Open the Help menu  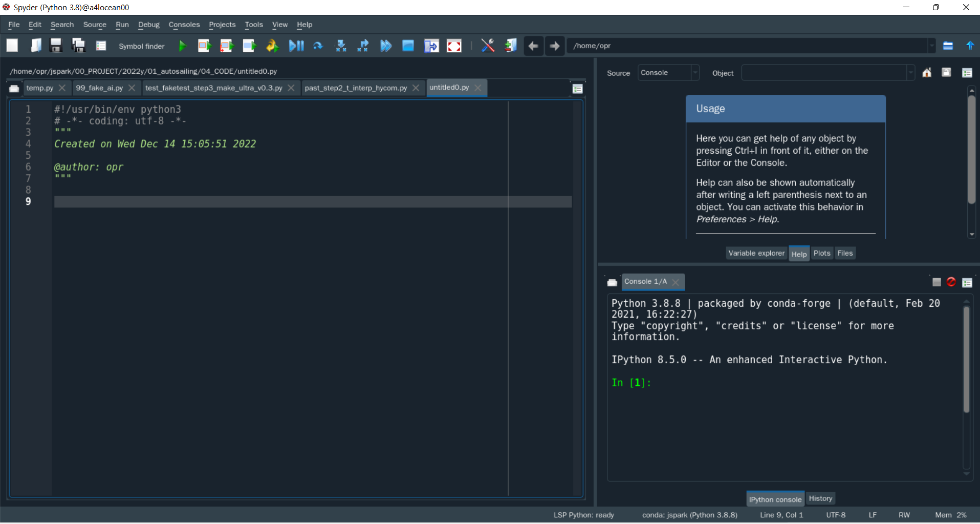pos(304,25)
